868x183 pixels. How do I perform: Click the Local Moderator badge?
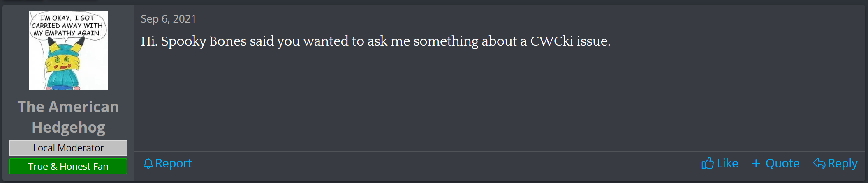(x=68, y=148)
